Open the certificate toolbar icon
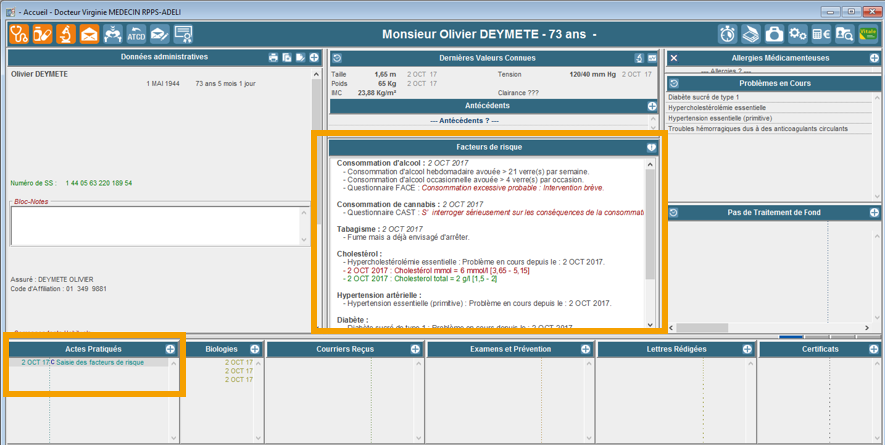Viewport: 885px width, 445px height. [x=183, y=34]
